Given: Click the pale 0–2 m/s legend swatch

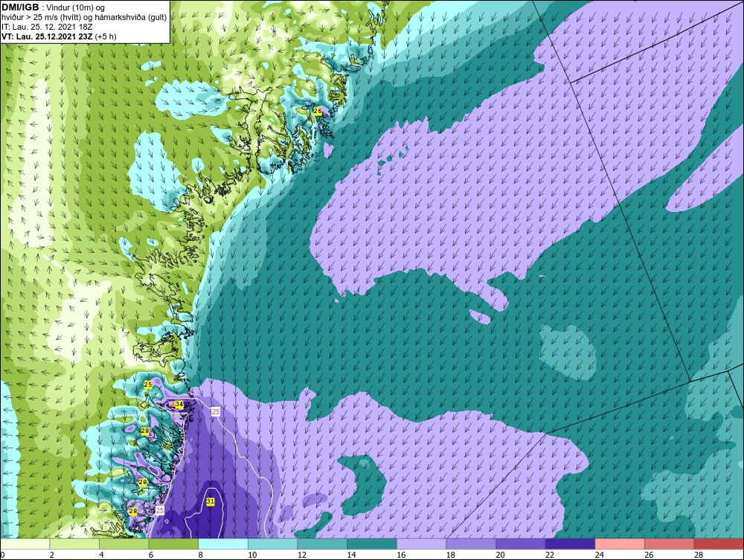Looking at the screenshot, I should [25, 544].
